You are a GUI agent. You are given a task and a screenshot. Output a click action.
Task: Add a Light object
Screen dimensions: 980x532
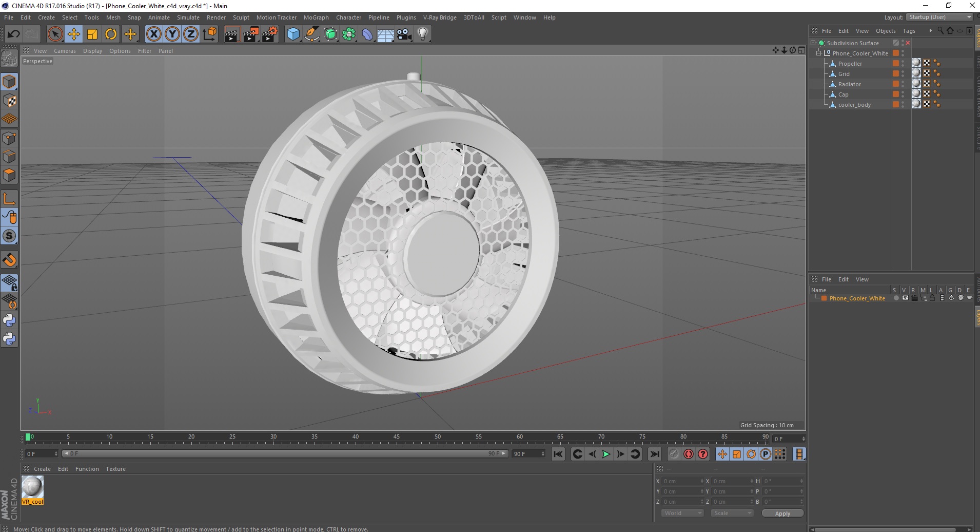(423, 34)
